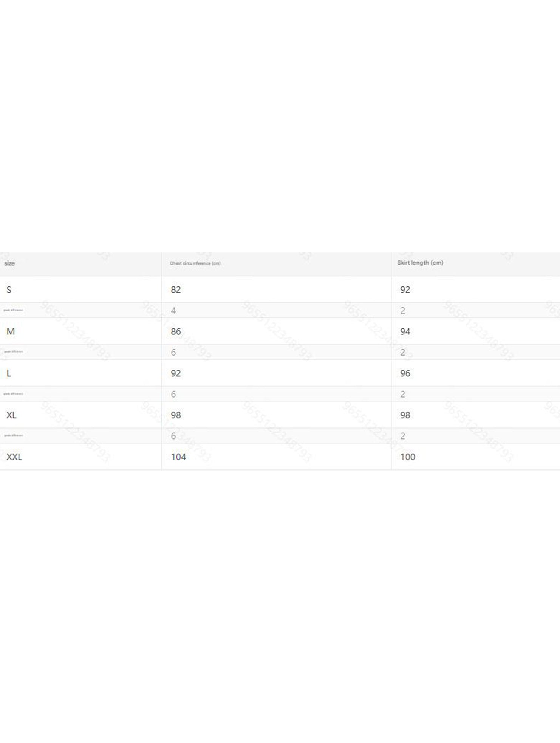Click the chest grade difference value 4

click(173, 311)
